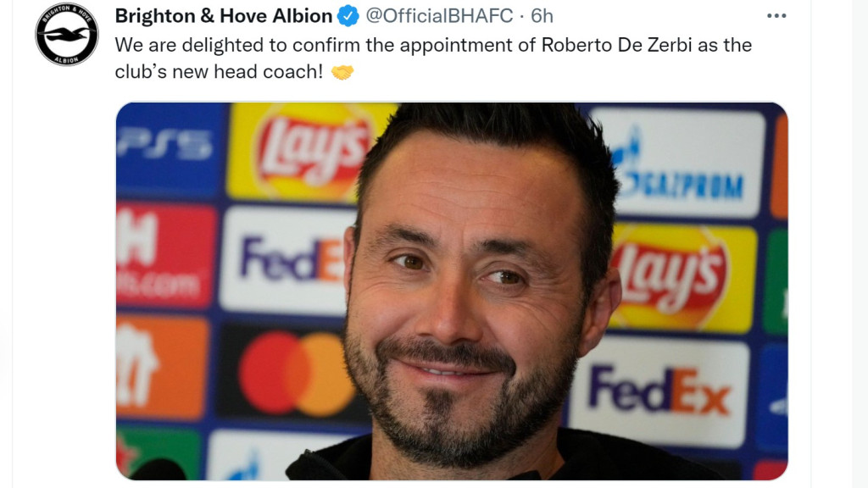Click the Mastercard circles logo
The height and width of the screenshot is (488, 868).
click(296, 374)
